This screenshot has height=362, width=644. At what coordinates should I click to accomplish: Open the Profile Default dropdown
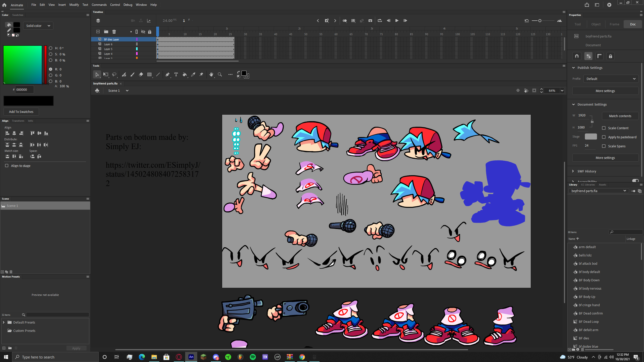point(611,79)
